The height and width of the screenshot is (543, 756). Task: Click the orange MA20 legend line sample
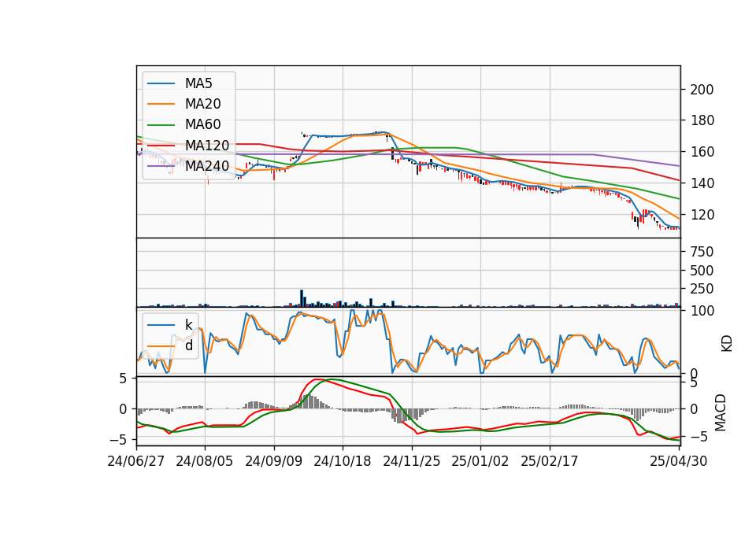coord(161,105)
